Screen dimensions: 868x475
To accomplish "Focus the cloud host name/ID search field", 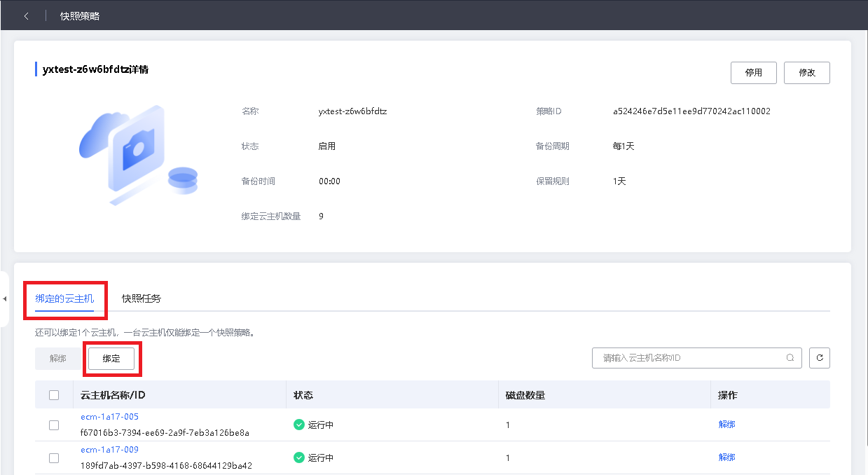I will point(690,357).
